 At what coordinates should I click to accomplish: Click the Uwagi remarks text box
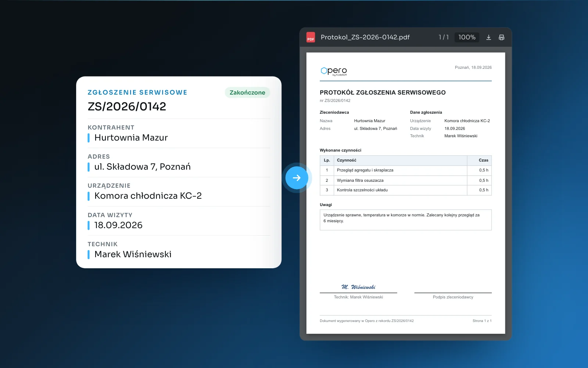coord(406,220)
